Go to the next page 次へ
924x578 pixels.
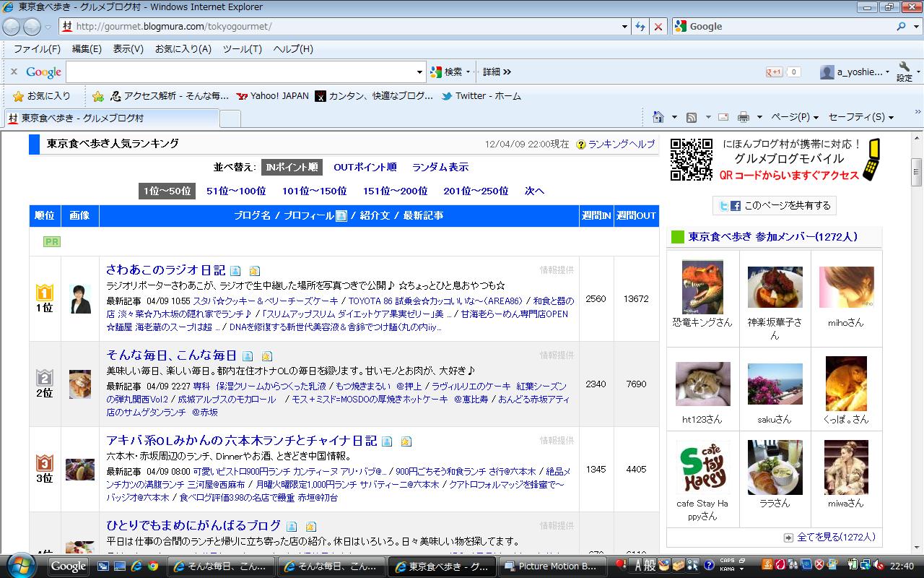pyautogui.click(x=534, y=191)
